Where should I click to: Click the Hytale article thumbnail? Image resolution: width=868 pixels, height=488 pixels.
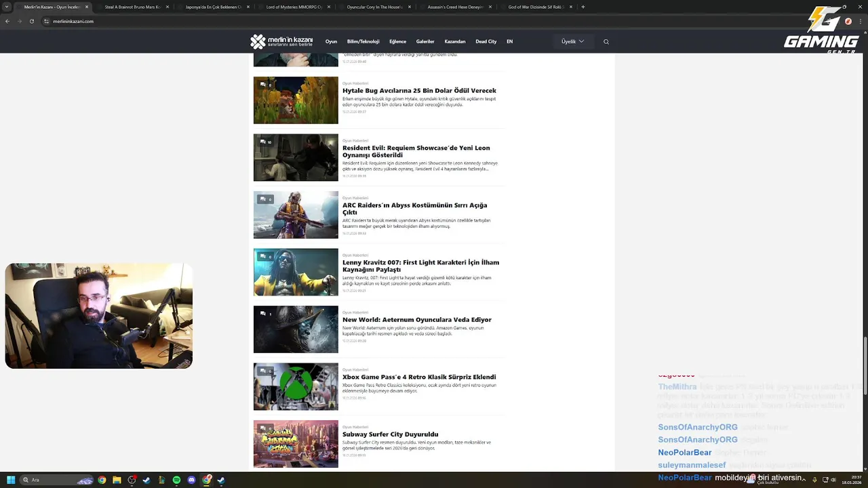point(296,100)
